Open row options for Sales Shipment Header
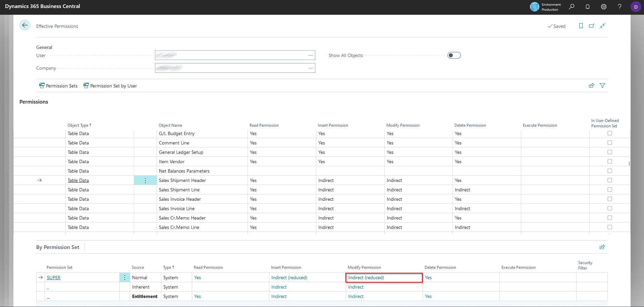644x307 pixels. pos(145,180)
